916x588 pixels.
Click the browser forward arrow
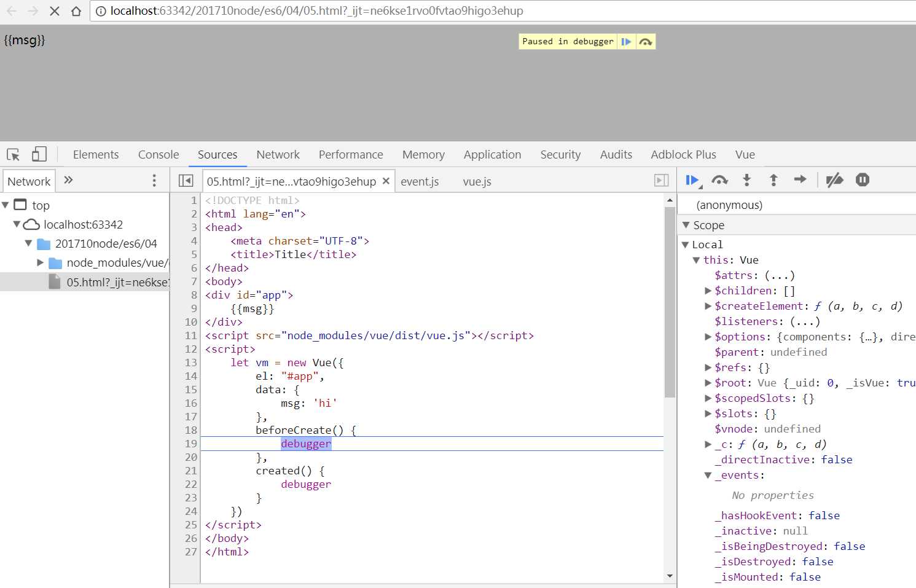pyautogui.click(x=33, y=11)
